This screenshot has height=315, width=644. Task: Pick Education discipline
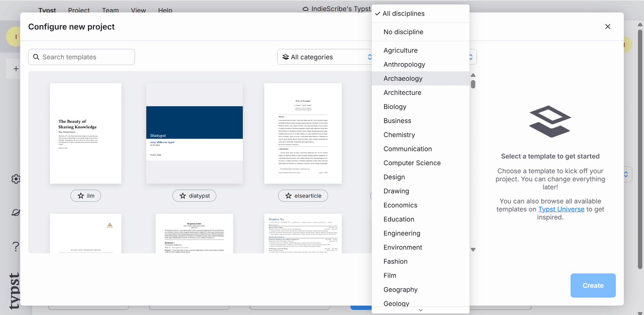pyautogui.click(x=420, y=219)
